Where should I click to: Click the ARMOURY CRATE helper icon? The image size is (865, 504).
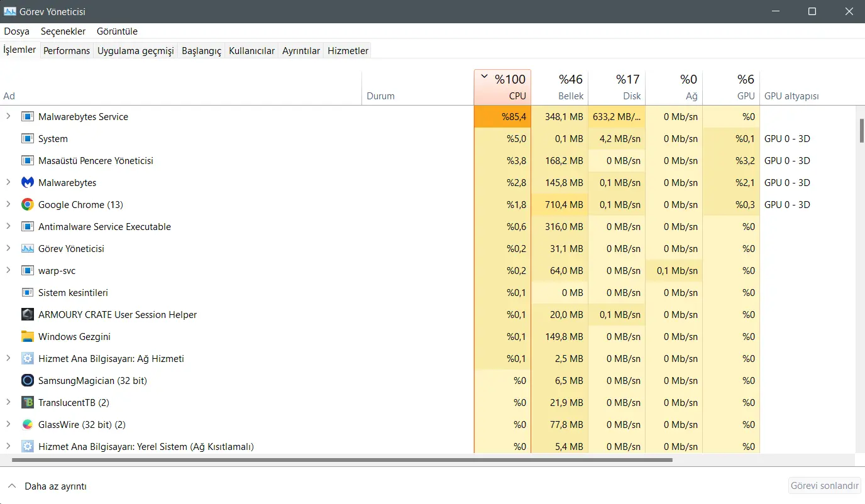pos(28,315)
